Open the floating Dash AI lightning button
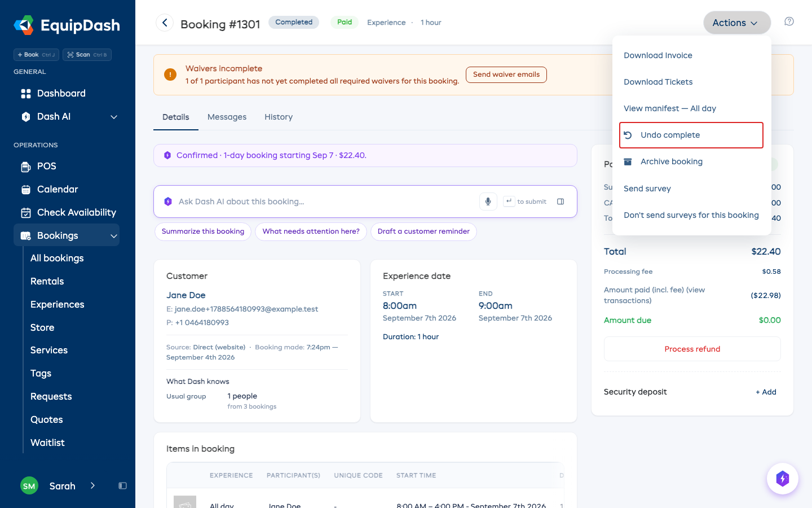This screenshot has height=508, width=812. tap(783, 479)
